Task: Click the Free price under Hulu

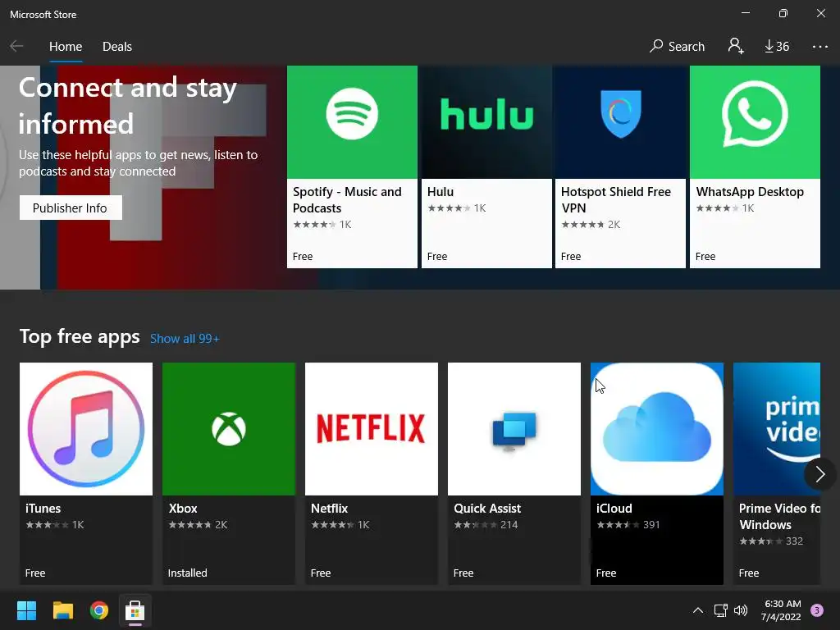Action: [x=437, y=257]
